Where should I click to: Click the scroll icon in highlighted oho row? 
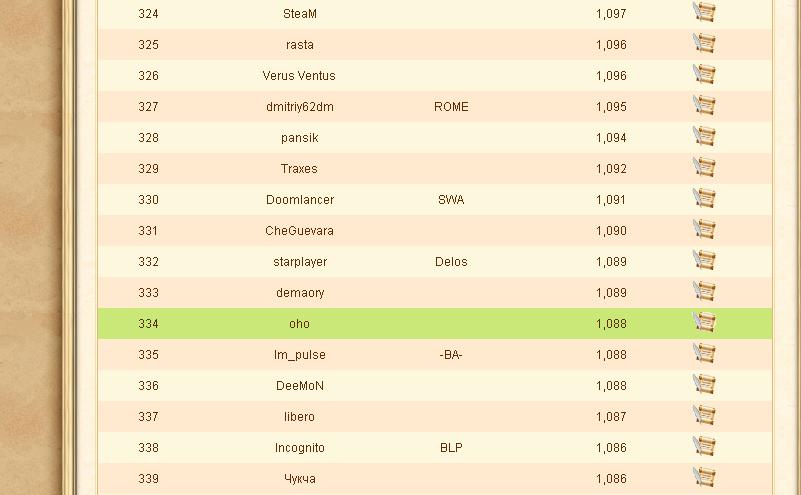tap(704, 322)
